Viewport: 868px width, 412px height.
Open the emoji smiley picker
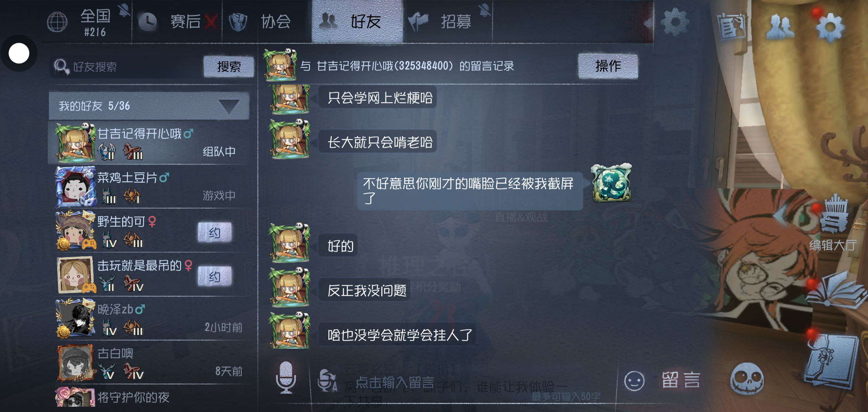coord(634,381)
